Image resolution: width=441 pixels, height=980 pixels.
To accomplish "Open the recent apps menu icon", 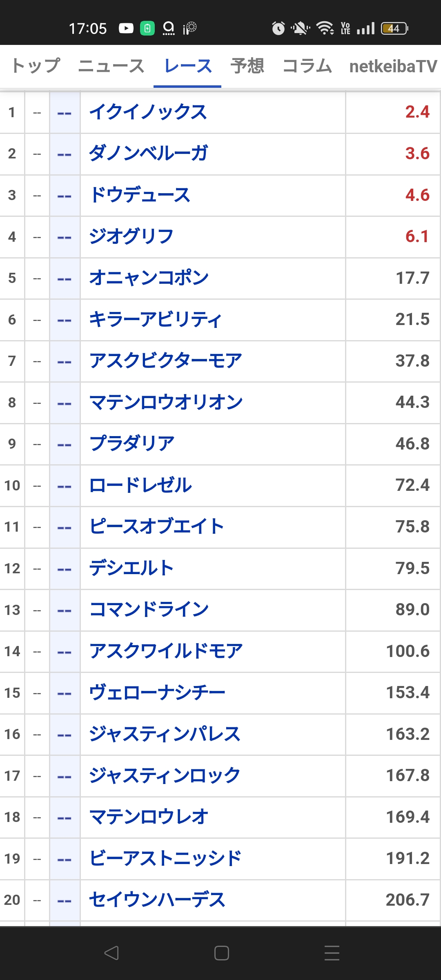I will click(x=332, y=953).
